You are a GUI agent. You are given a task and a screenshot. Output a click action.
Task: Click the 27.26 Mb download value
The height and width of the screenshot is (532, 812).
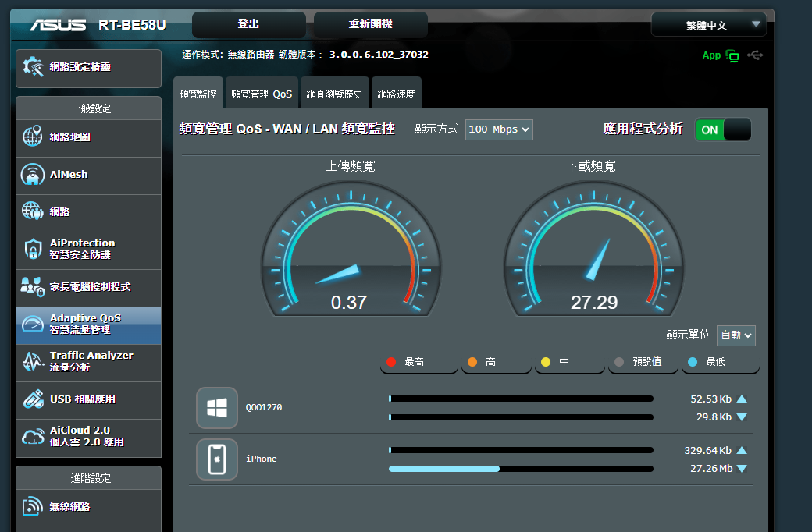coord(711,468)
